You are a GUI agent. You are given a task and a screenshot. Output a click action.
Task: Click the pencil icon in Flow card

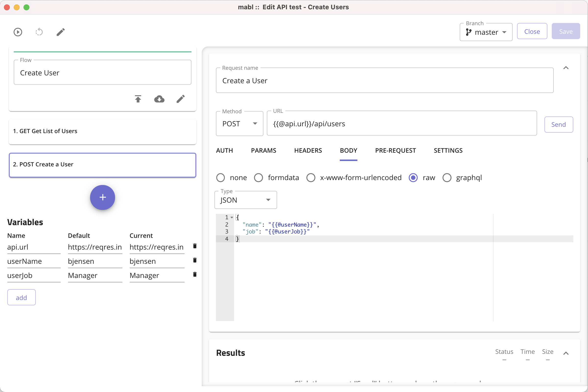pos(180,99)
